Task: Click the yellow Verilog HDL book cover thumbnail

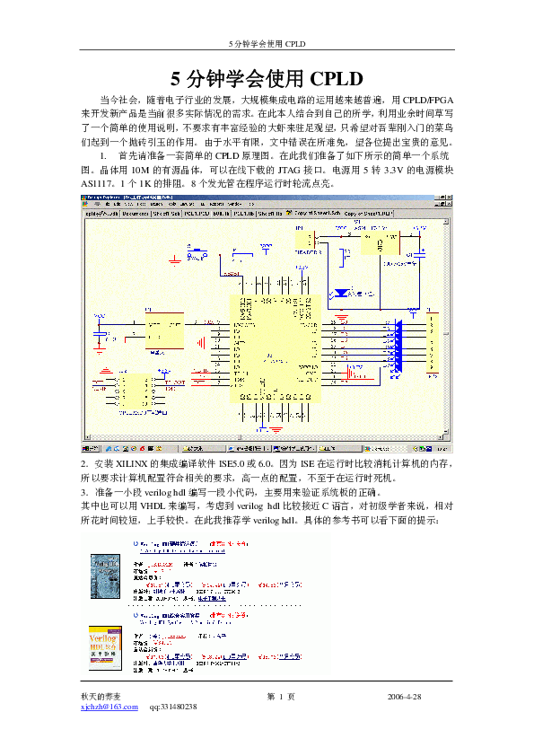Action: pyautogui.click(x=105, y=648)
